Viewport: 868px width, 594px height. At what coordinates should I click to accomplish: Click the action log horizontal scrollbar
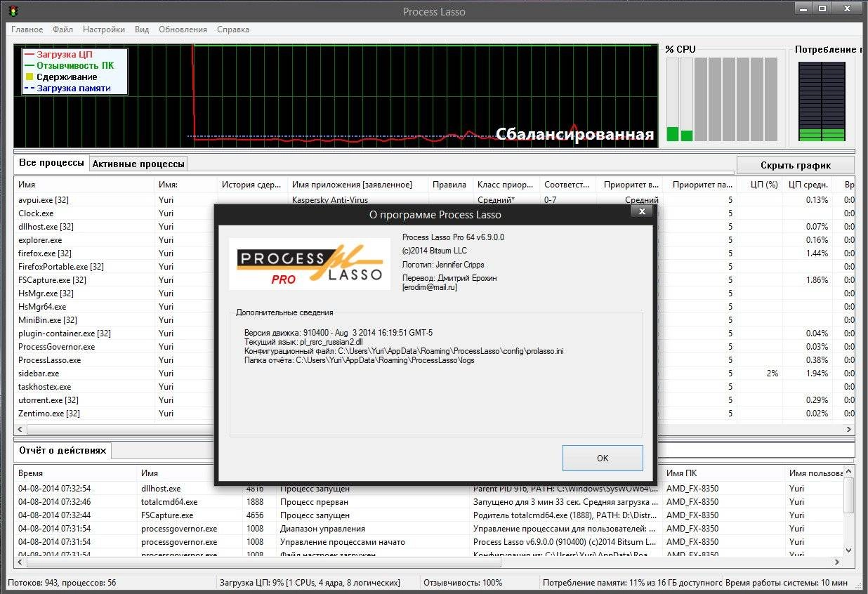[428, 562]
